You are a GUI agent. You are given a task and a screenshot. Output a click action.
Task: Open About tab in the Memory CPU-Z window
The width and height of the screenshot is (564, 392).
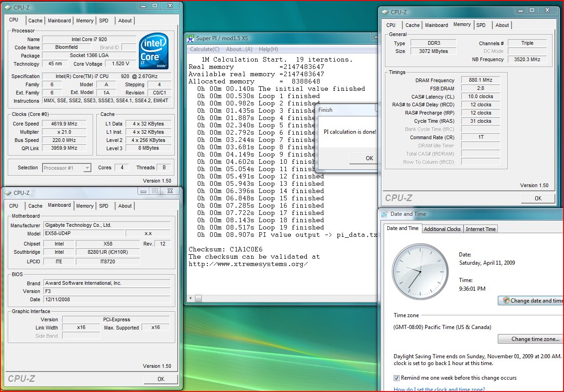[502, 25]
